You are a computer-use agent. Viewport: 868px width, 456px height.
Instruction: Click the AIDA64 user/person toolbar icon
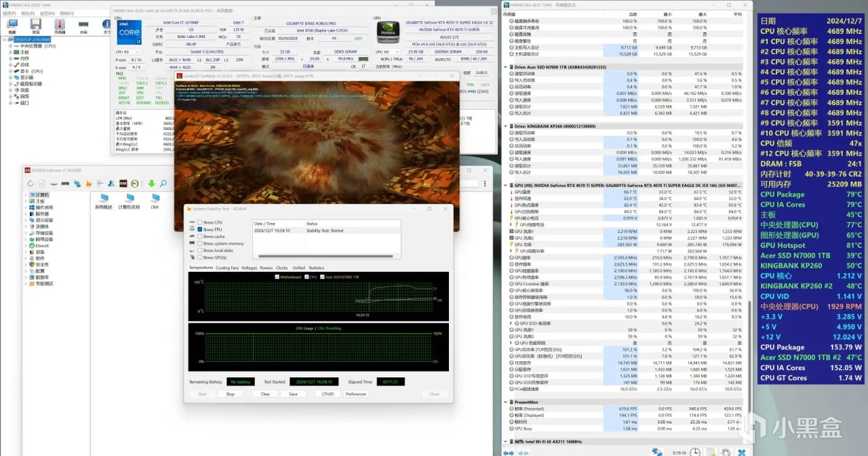click(111, 184)
